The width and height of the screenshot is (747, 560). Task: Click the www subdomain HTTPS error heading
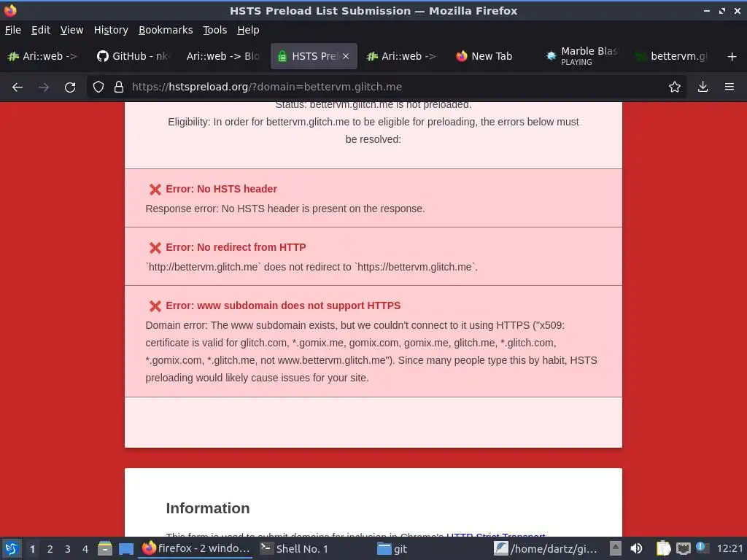[x=283, y=306]
